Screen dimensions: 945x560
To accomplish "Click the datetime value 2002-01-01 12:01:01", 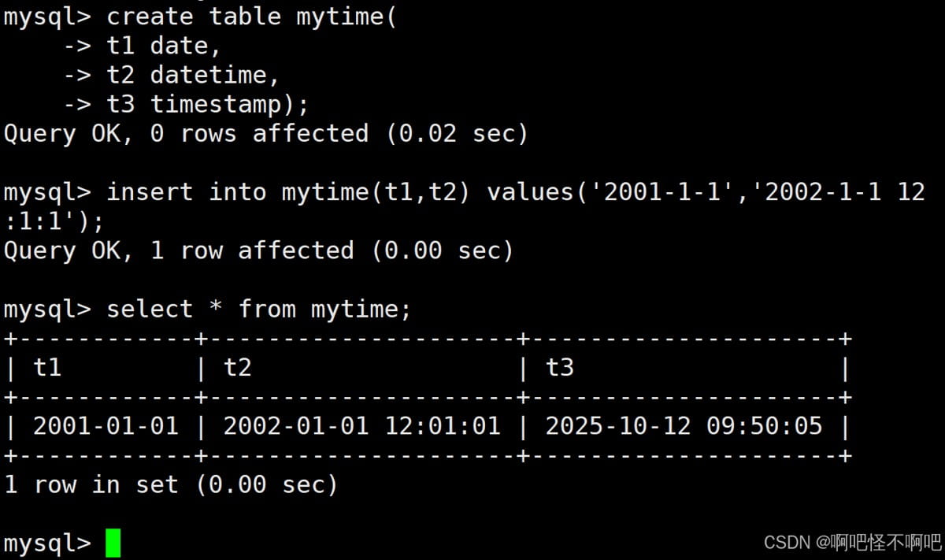I will coord(361,426).
